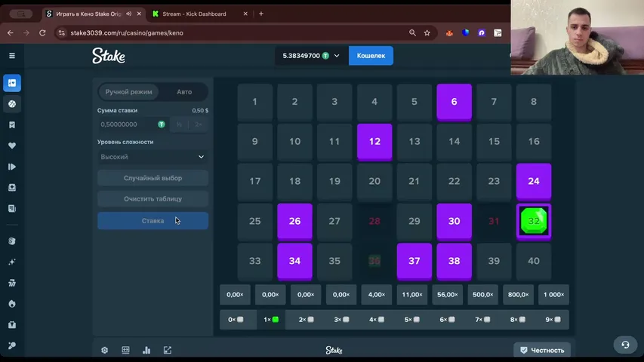Toggle keno tile 30
The width and height of the screenshot is (644, 362).
coord(454,221)
